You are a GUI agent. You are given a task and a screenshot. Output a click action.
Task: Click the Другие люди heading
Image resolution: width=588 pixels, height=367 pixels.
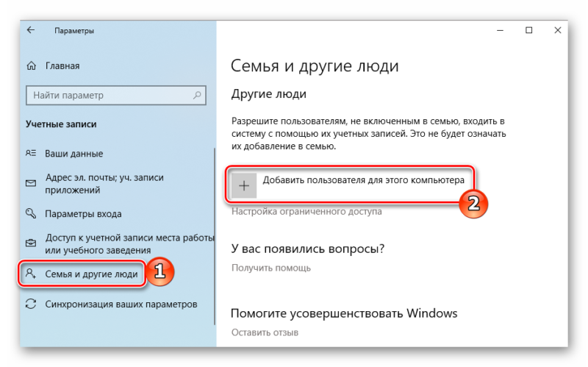[x=268, y=94]
